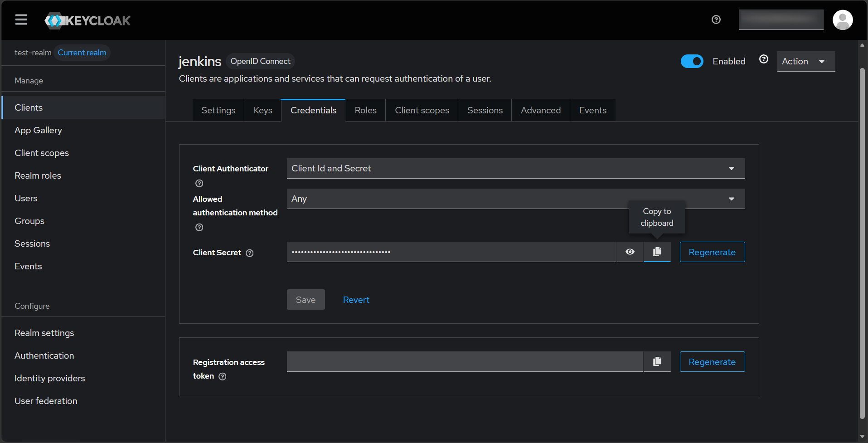Reveal client secret with eye icon
Screen dimensions: 868x443
[x=630, y=252]
